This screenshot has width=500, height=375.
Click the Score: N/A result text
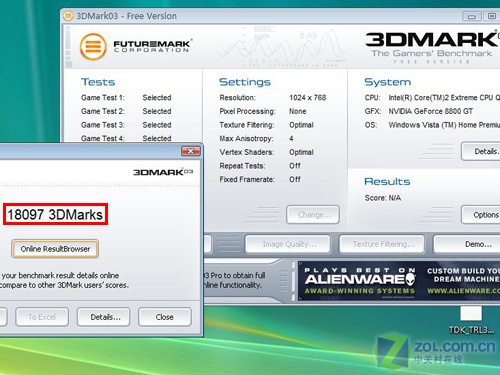pyautogui.click(x=383, y=198)
